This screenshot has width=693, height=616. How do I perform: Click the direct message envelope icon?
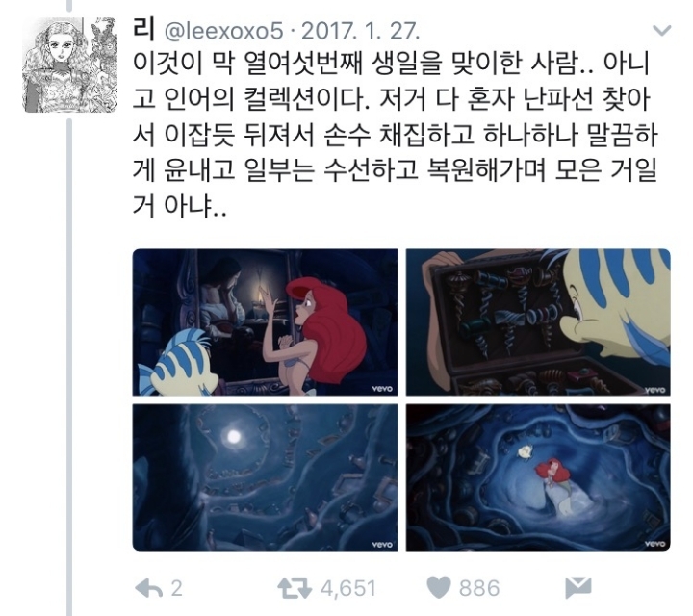tap(578, 588)
